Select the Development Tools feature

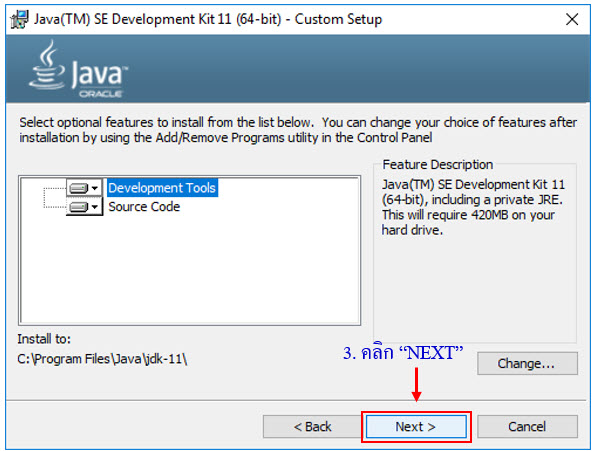pyautogui.click(x=162, y=188)
